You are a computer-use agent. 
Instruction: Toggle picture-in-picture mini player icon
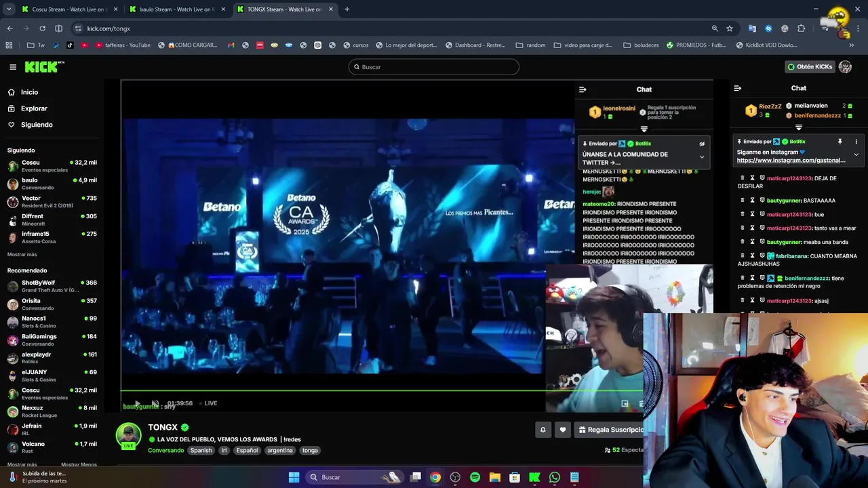625,404
